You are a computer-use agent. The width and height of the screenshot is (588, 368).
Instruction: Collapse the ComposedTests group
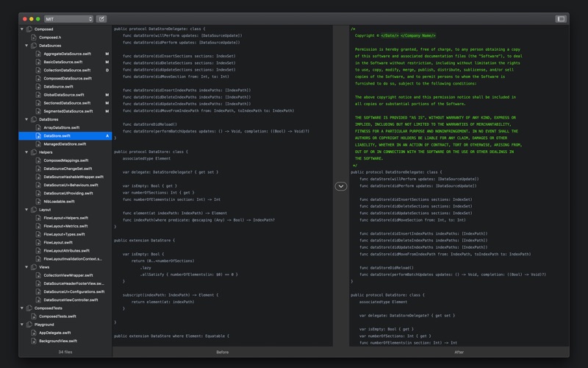coord(22,308)
